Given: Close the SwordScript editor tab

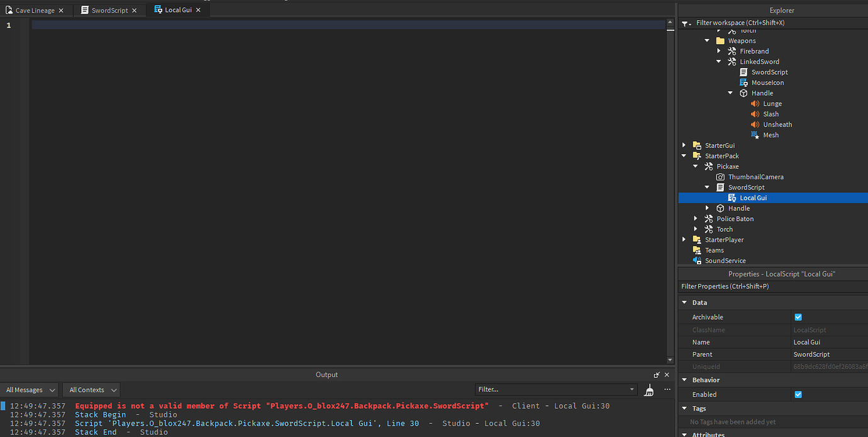Looking at the screenshot, I should point(134,11).
